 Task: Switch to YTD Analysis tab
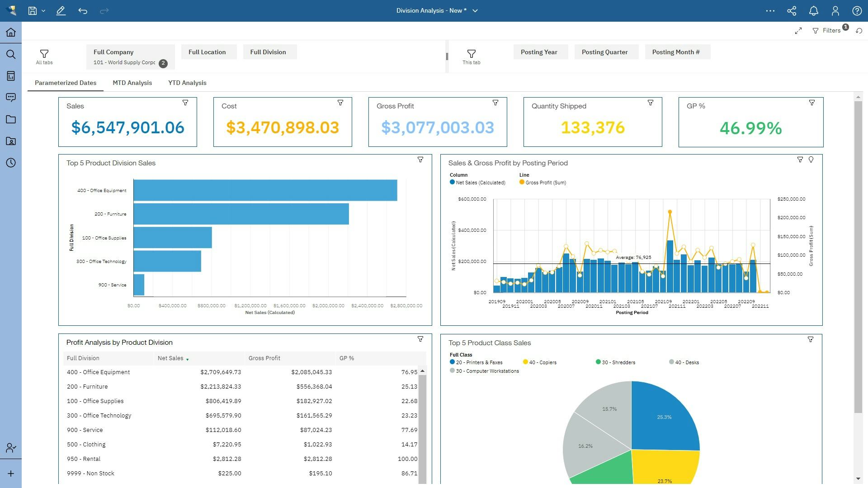tap(187, 83)
